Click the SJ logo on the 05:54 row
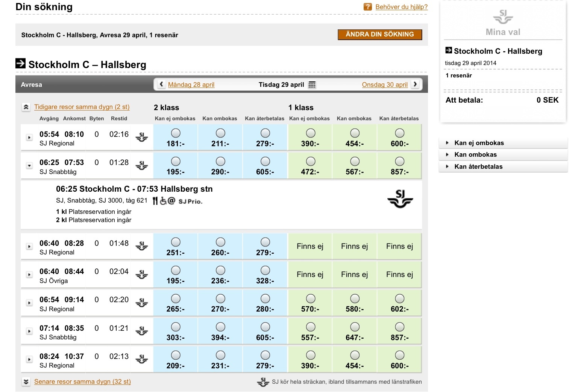Viewport: 575px width, 392px height. click(141, 137)
